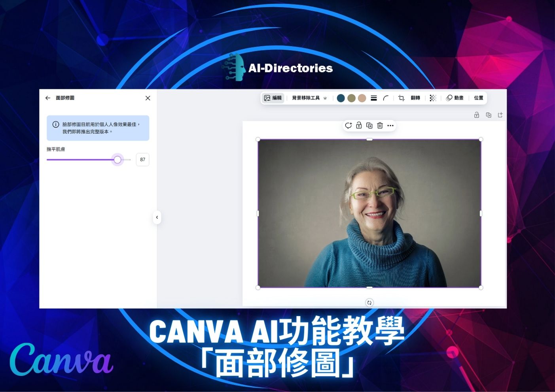Click the blue notice text 臉部修圖目前用於個人人像效果最佳
Image resolution: width=555 pixels, height=392 pixels.
pyautogui.click(x=99, y=124)
